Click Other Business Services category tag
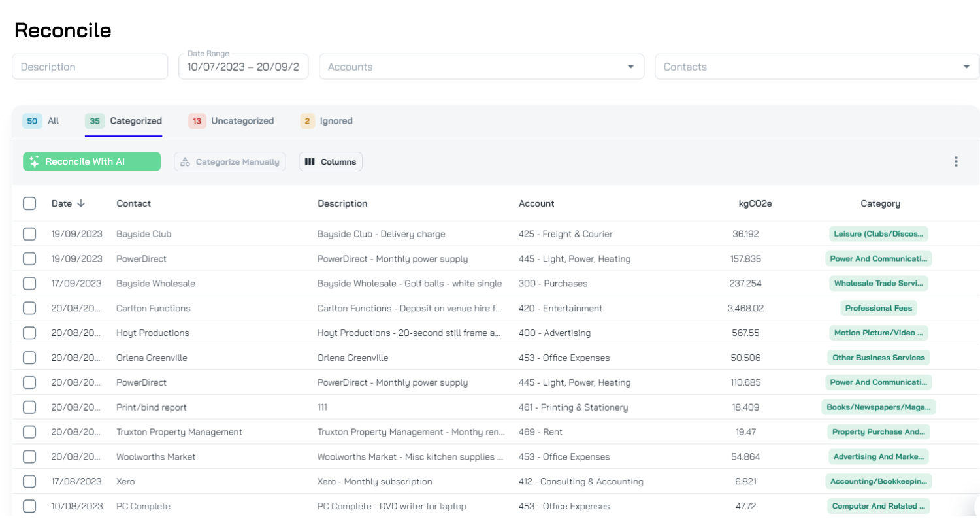The image size is (980, 523). pos(879,358)
